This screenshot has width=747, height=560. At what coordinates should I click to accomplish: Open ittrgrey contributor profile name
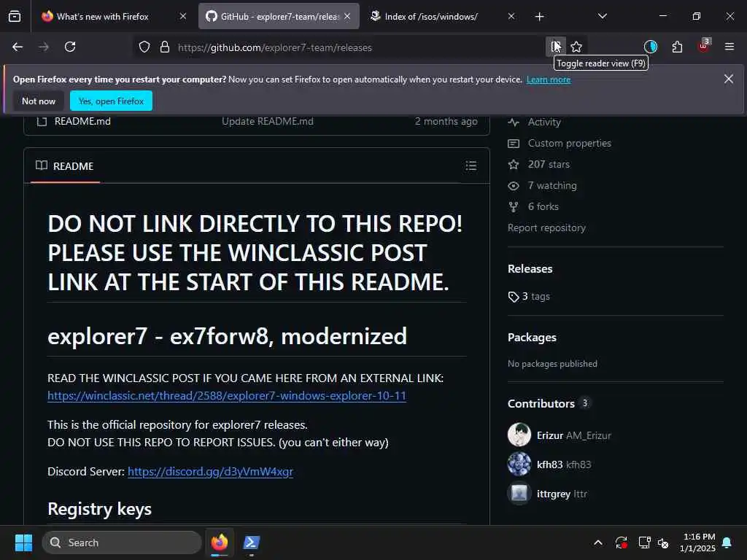pos(553,494)
